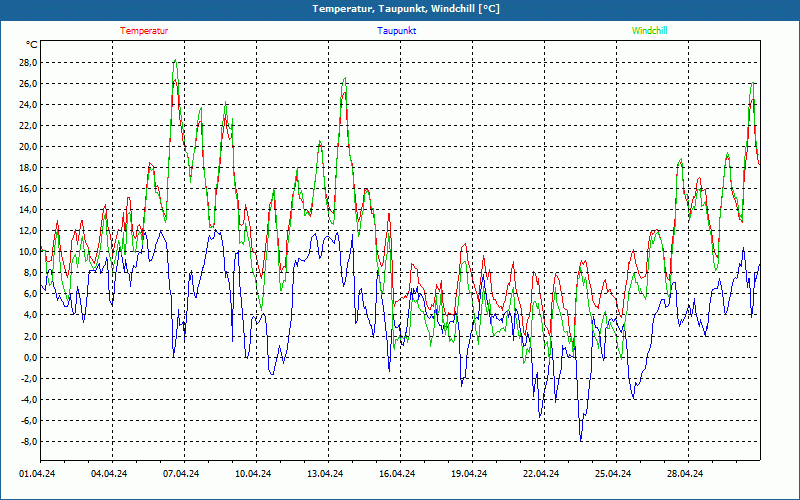Click the 4,0 y-axis value

point(30,315)
